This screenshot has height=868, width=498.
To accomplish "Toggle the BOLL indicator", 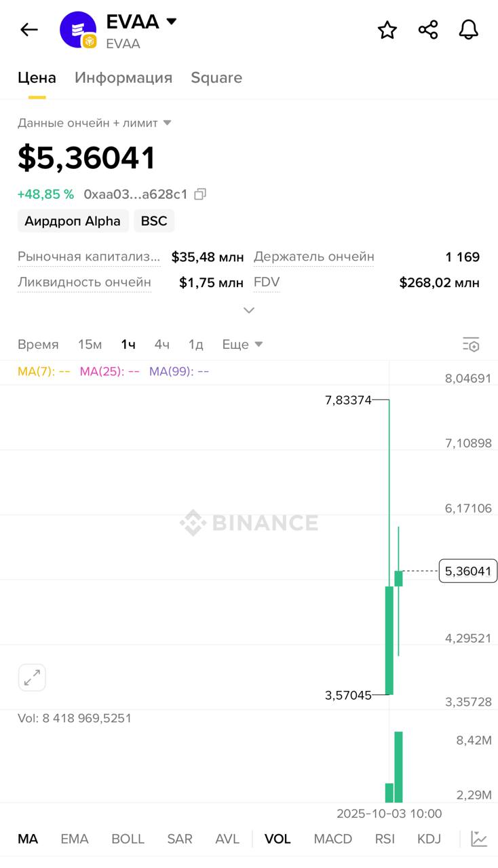I will (x=128, y=839).
